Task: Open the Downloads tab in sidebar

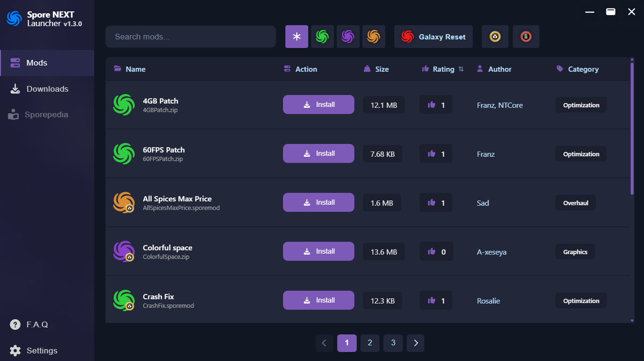Action: 47,89
